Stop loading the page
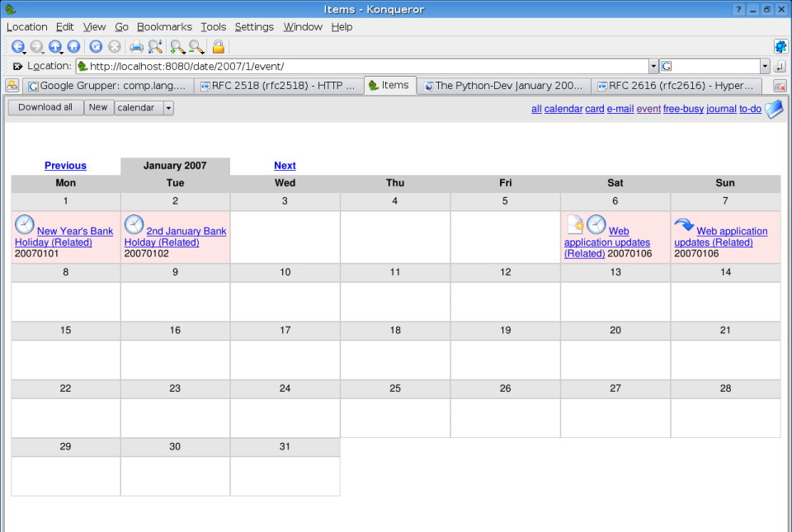The width and height of the screenshot is (792, 532). pyautogui.click(x=113, y=46)
